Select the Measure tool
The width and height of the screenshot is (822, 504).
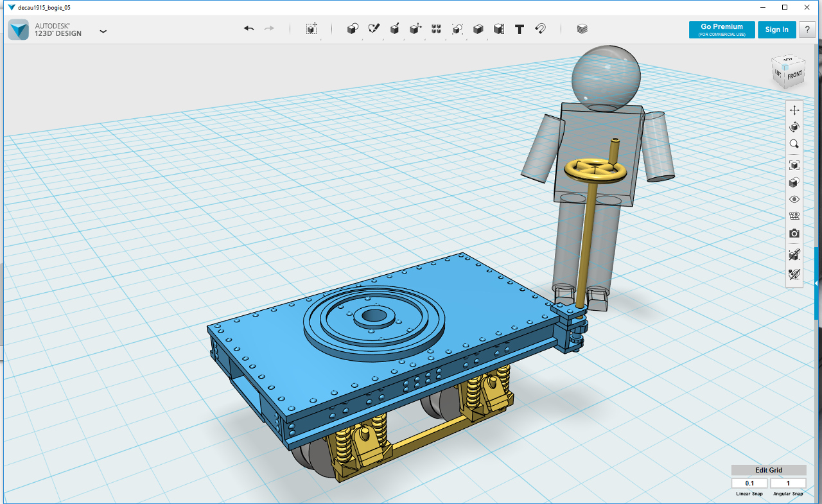pos(499,29)
